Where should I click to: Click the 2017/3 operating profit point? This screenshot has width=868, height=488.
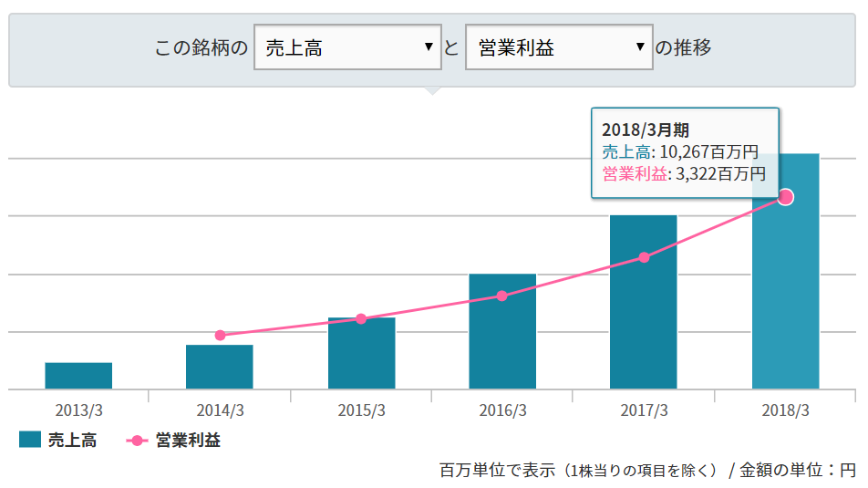click(x=644, y=257)
